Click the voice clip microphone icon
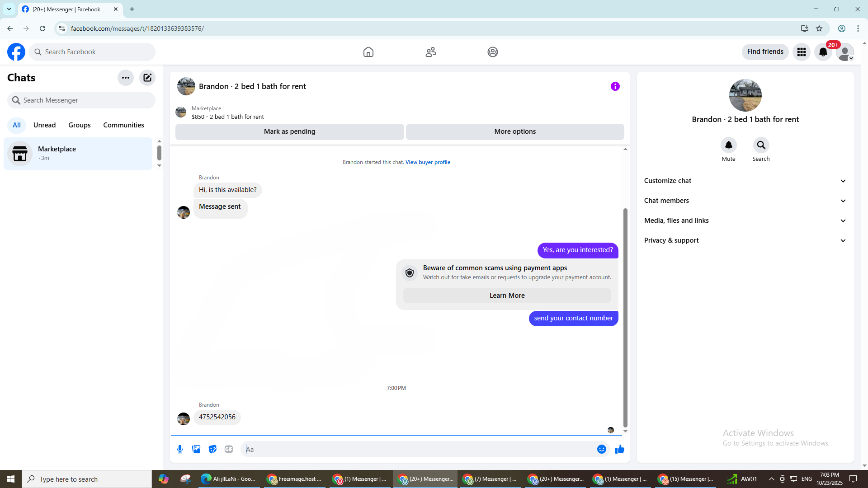The height and width of the screenshot is (488, 868). [x=180, y=449]
